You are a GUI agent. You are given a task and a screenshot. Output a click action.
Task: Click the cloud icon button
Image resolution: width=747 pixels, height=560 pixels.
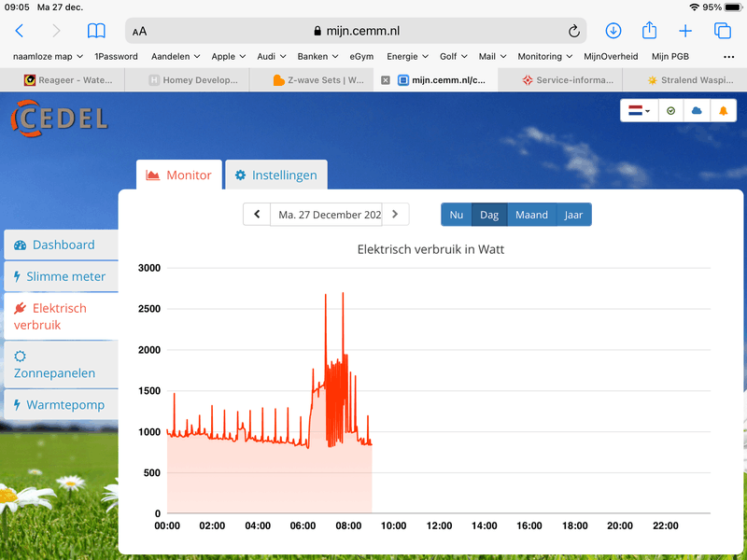[x=697, y=111]
